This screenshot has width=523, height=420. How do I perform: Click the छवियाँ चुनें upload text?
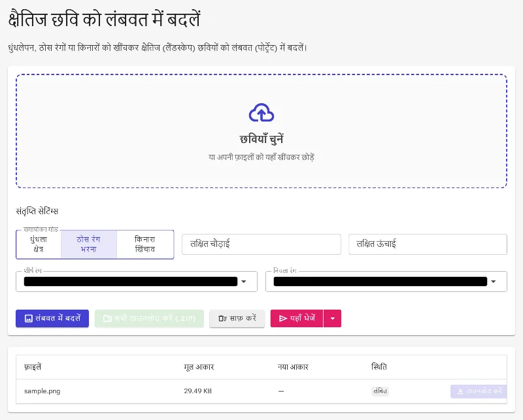click(261, 139)
